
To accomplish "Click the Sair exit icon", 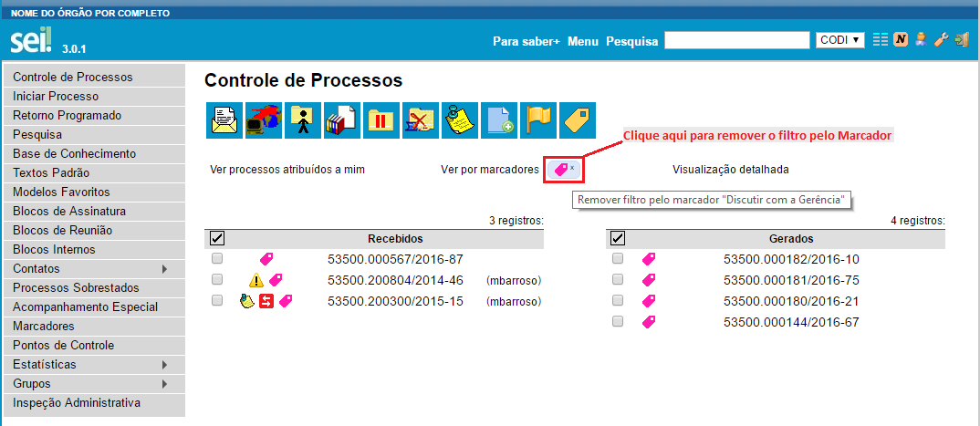I will click(x=961, y=40).
